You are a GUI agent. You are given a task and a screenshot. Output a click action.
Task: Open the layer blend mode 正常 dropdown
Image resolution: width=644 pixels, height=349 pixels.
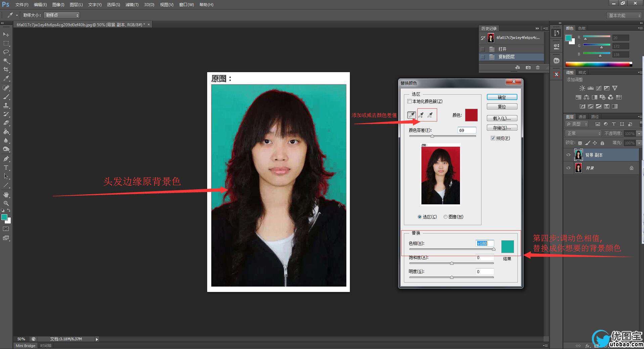click(x=584, y=134)
